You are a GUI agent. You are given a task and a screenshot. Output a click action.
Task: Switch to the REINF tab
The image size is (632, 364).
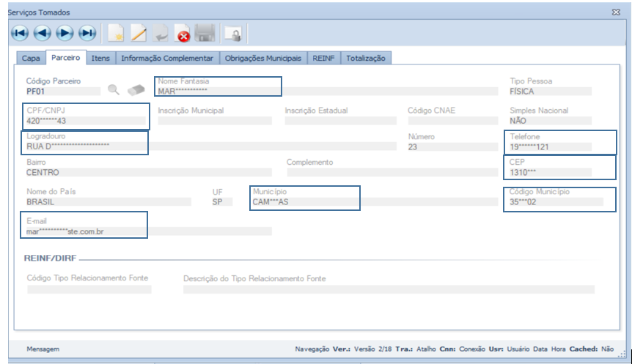point(323,58)
